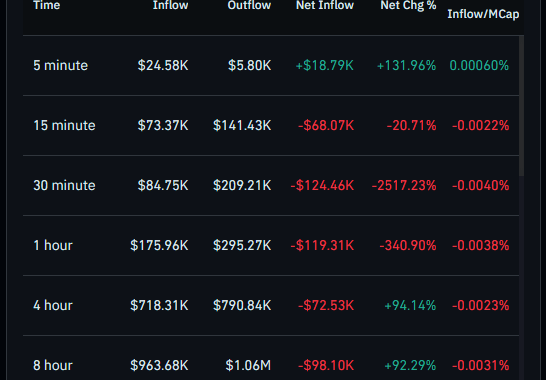Click the +131.96% net change value

(406, 65)
